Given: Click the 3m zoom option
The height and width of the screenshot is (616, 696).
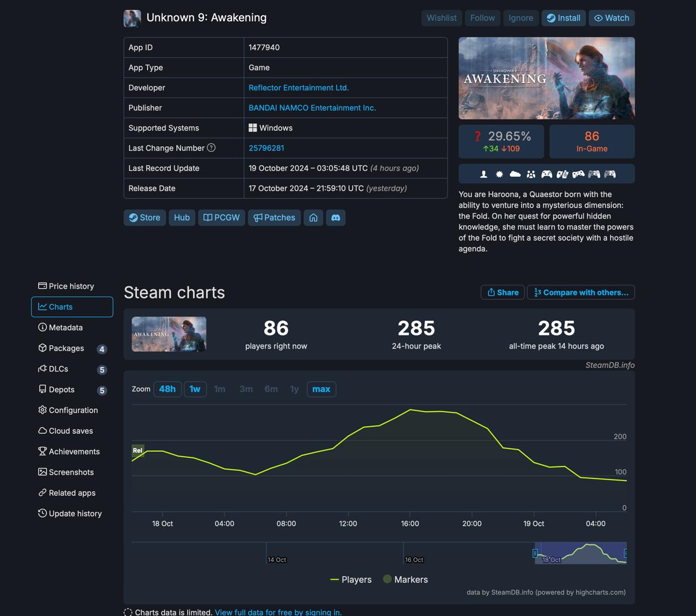Looking at the screenshot, I should [x=246, y=389].
